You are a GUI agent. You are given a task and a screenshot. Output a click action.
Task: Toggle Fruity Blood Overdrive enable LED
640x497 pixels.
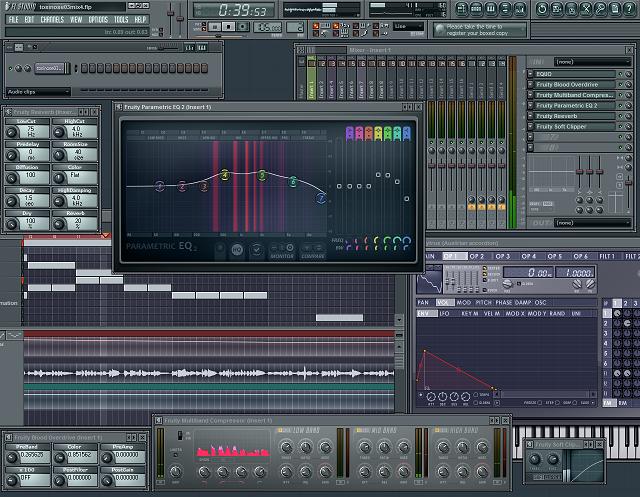tap(621, 84)
